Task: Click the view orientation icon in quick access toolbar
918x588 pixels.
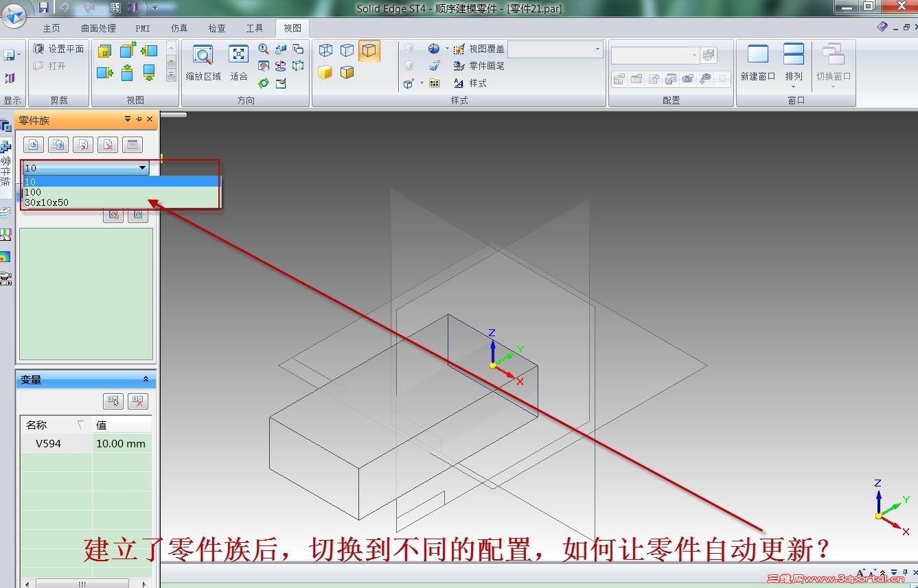Action: [134, 8]
